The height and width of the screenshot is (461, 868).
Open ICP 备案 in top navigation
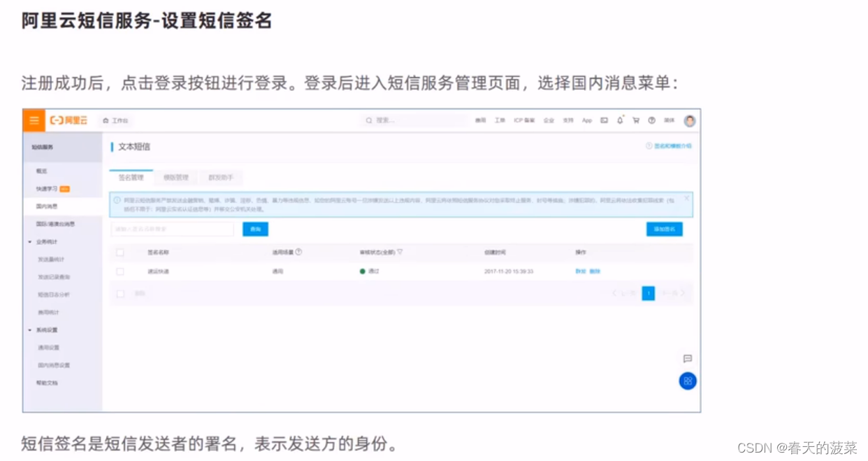tap(524, 120)
